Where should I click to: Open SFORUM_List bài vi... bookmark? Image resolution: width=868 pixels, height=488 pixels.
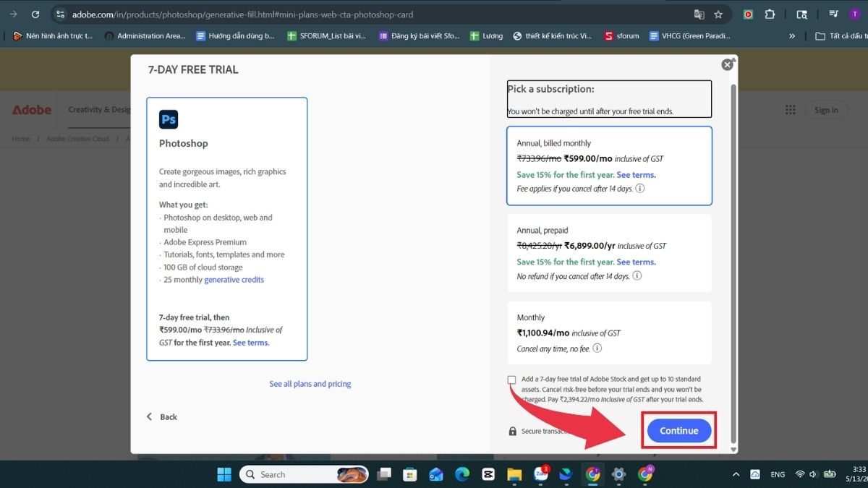click(x=326, y=35)
